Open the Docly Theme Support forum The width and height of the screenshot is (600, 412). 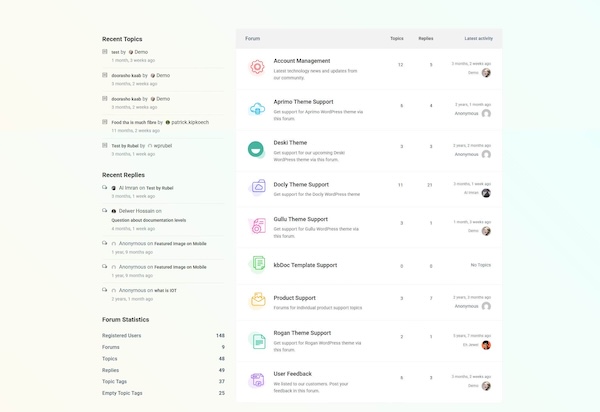tap(301, 184)
